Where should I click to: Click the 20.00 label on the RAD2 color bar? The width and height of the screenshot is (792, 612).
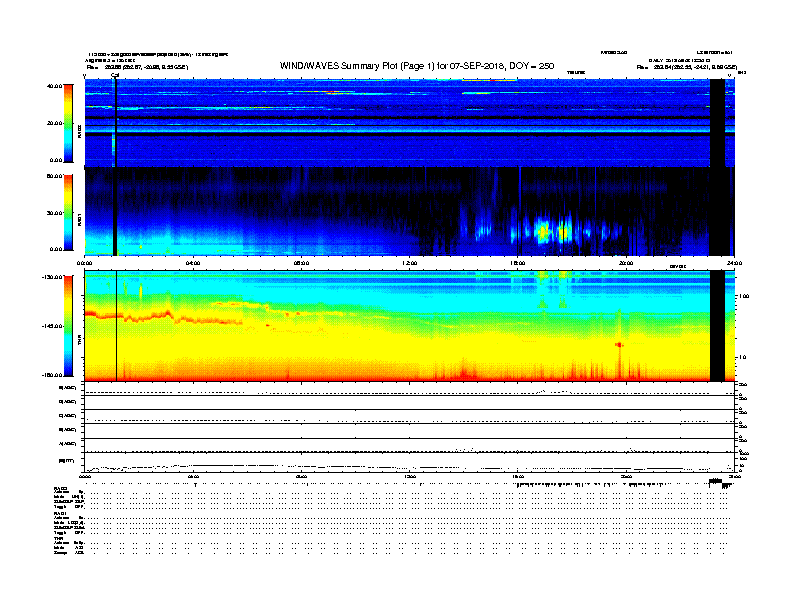point(55,123)
